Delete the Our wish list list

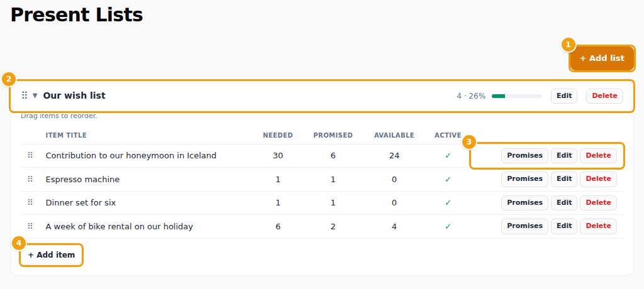(x=604, y=96)
